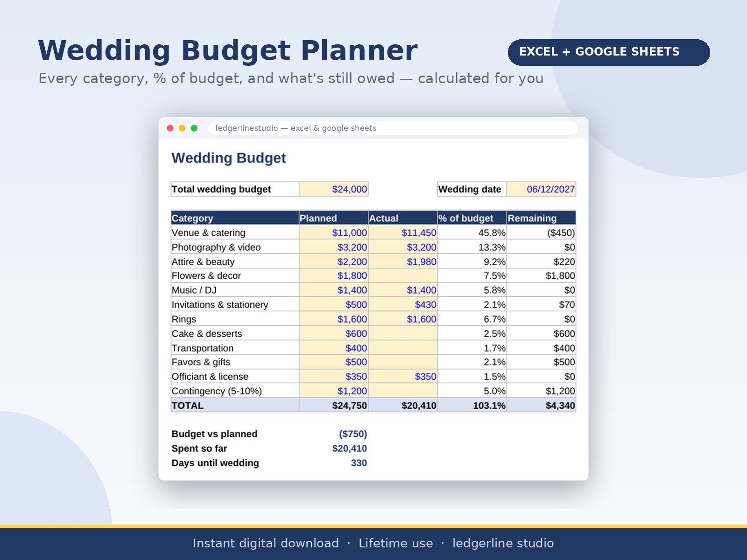Click the TOTAL row label

pos(235,405)
